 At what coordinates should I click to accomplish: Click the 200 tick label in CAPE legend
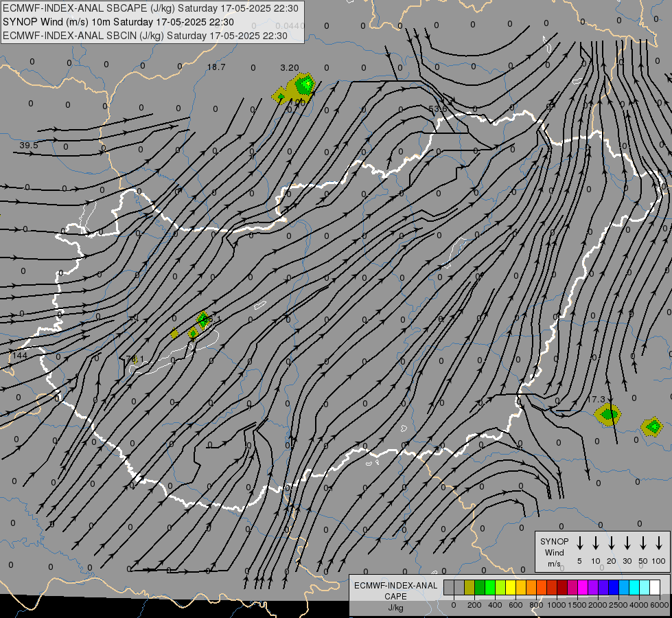(474, 605)
